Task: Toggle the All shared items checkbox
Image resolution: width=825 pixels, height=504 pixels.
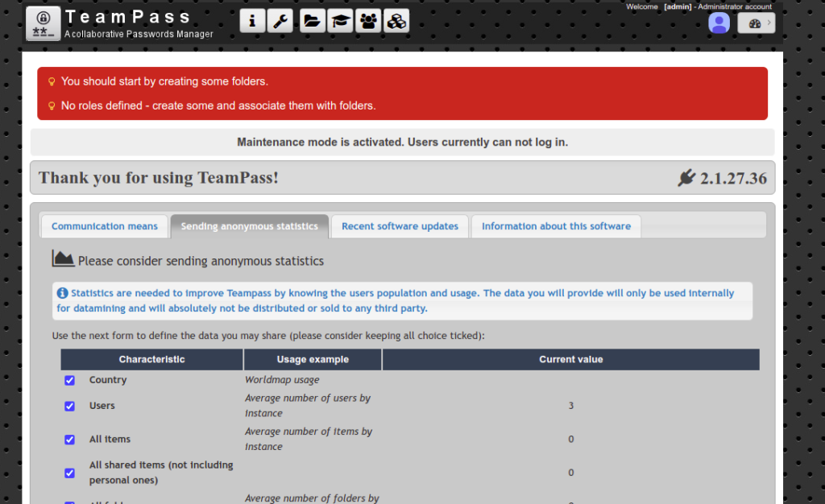Action: [69, 473]
